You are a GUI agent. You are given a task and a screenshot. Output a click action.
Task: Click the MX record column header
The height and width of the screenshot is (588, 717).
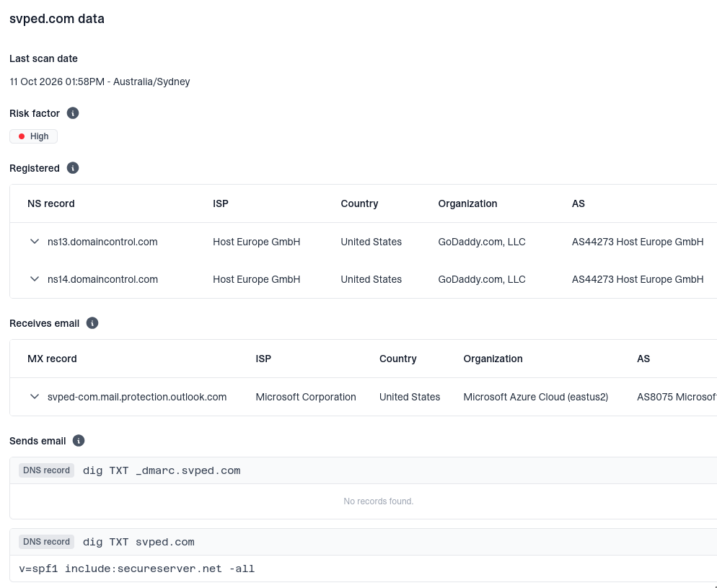pos(52,359)
